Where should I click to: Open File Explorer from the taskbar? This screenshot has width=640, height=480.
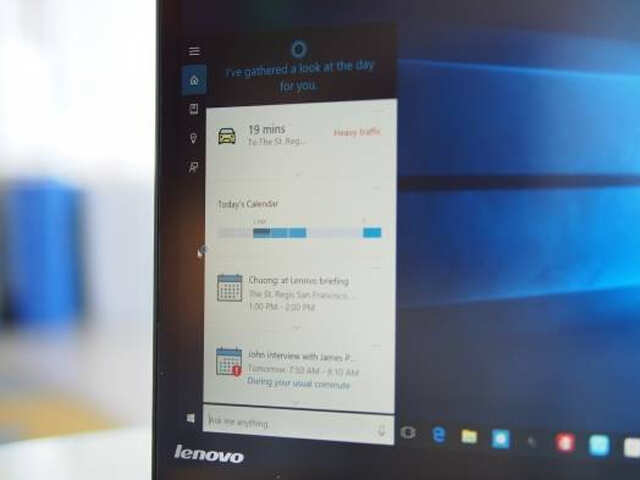point(468,436)
